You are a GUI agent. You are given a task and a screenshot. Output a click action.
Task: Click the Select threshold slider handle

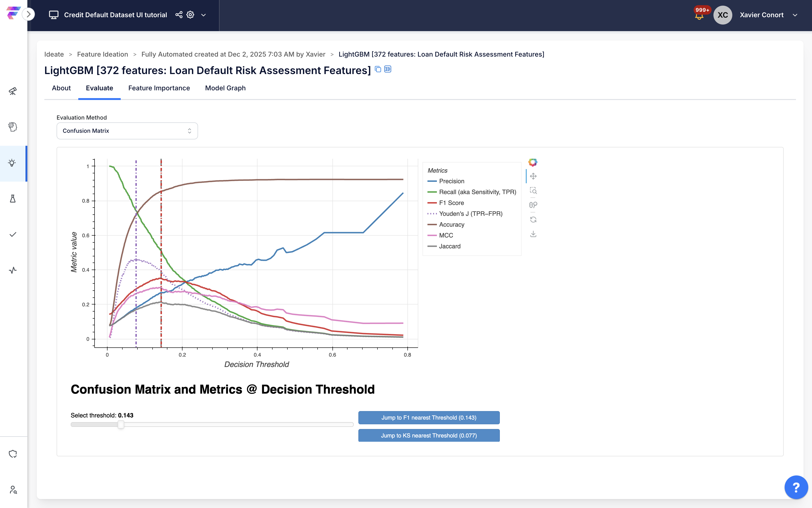point(121,425)
